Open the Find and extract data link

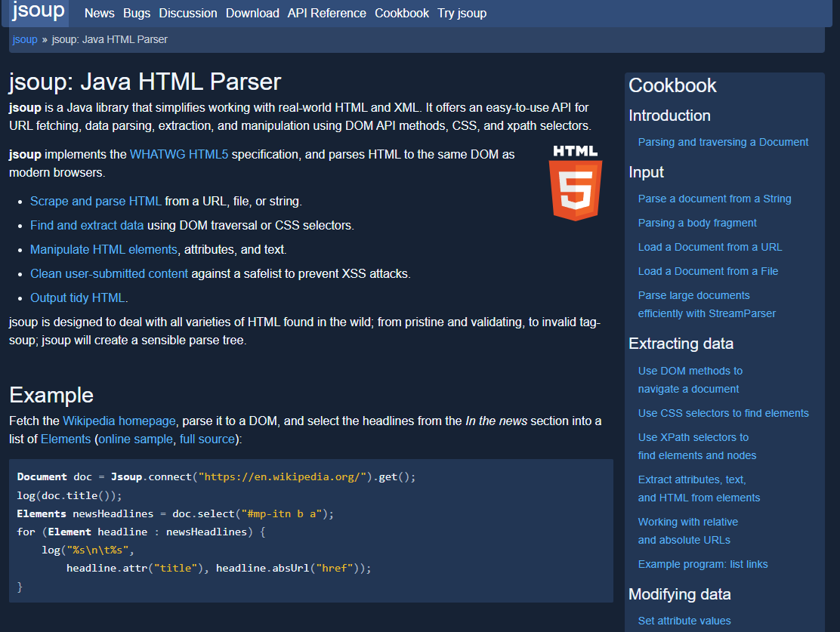[87, 226]
